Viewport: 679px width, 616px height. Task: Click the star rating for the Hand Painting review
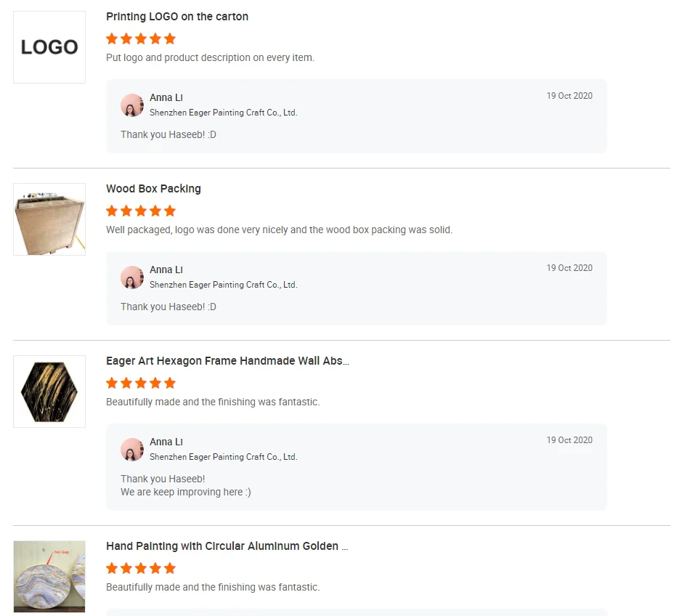[141, 568]
